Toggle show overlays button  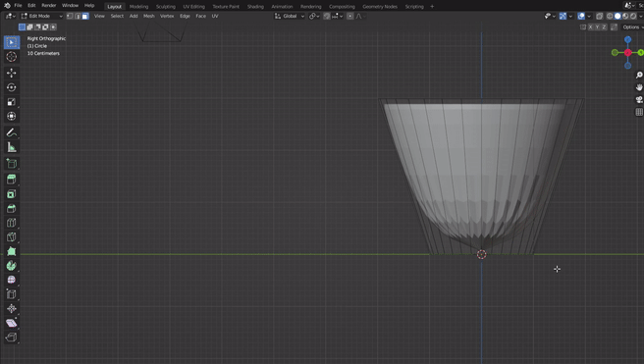point(581,16)
